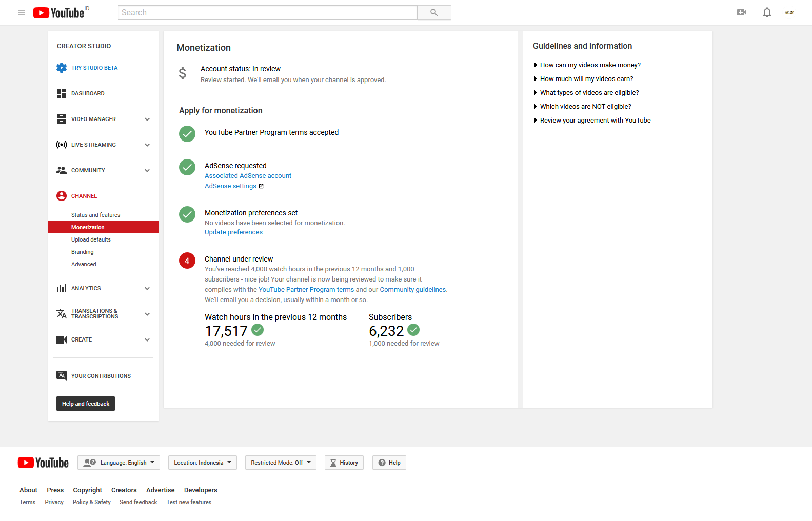Open the Developers footer link
The height and width of the screenshot is (521, 812).
[201, 490]
